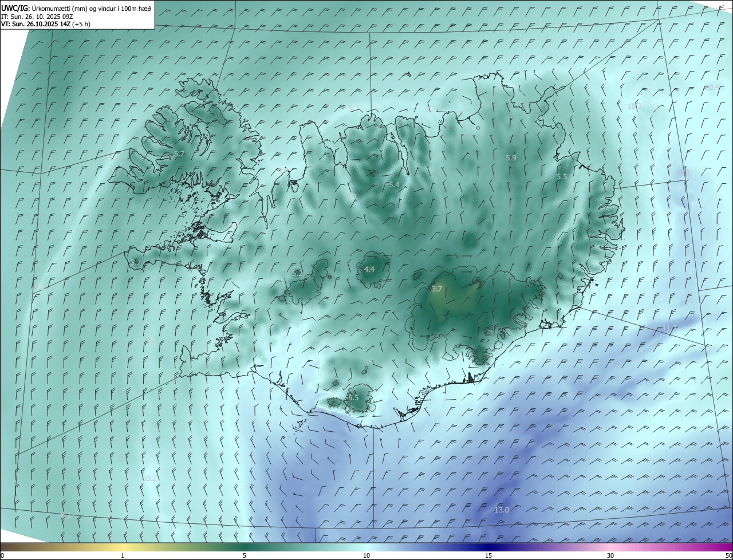The image size is (733, 560).
Task: Click the 50 tick label on color scale
Action: 728,555
